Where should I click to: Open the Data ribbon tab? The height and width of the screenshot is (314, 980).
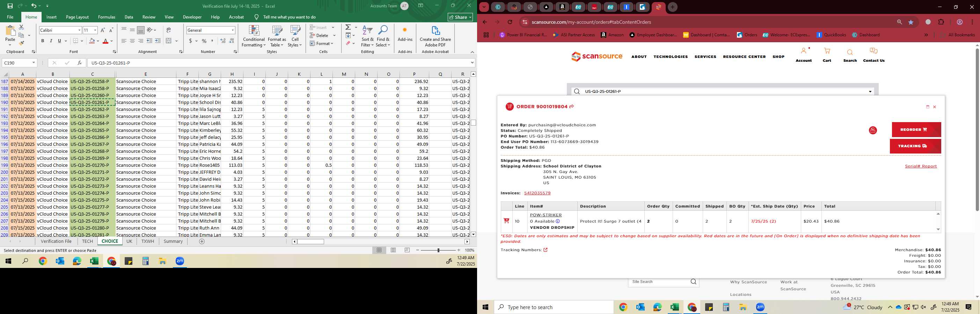click(129, 17)
